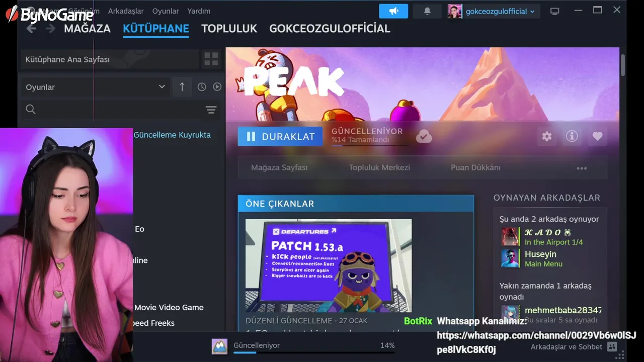
Task: Add PEAK to favorites heart
Action: pos(597,136)
